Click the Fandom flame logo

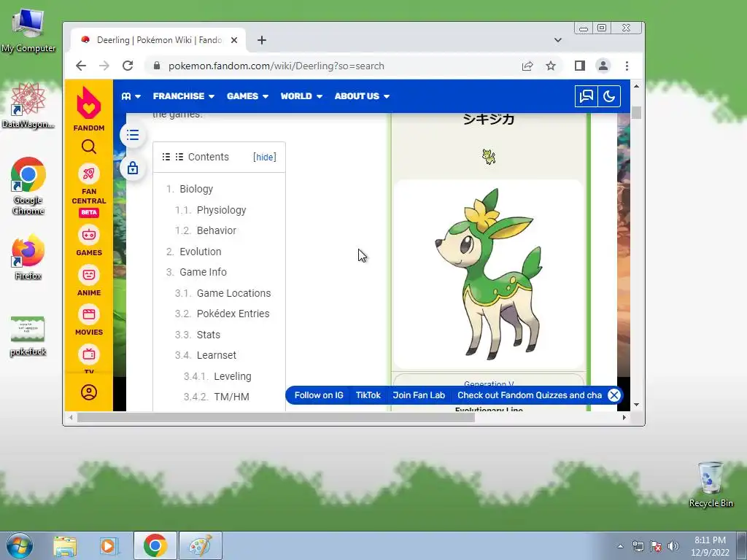[88, 104]
